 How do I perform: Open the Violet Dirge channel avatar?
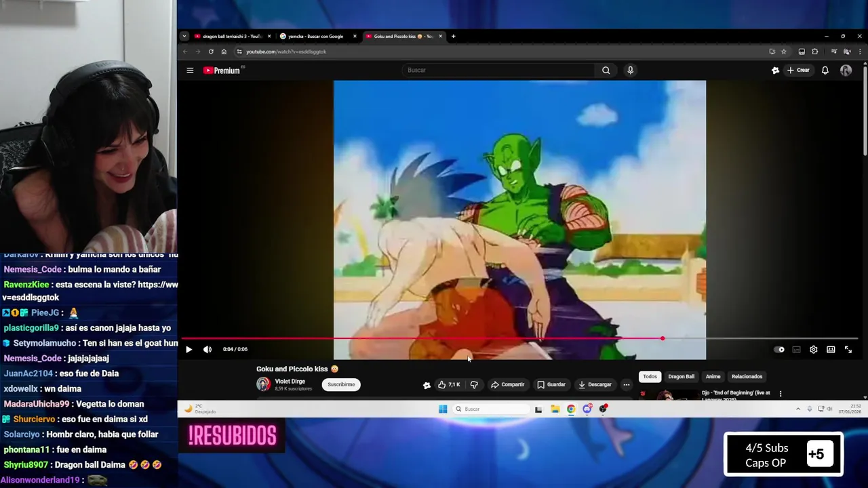point(263,384)
